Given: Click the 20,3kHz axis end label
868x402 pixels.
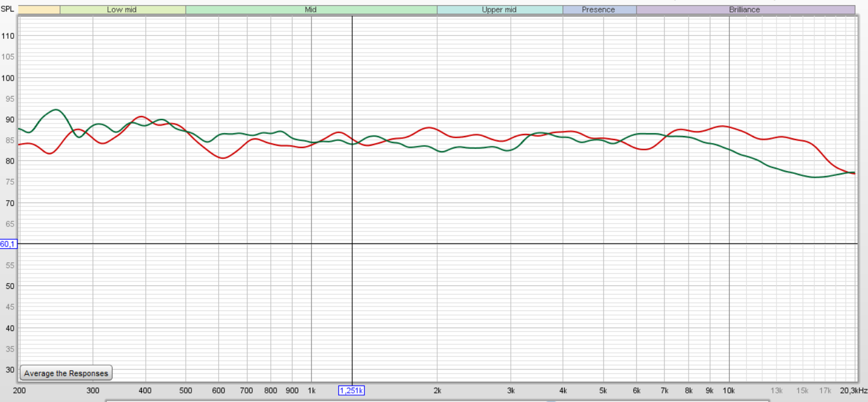Looking at the screenshot, I should coord(853,391).
